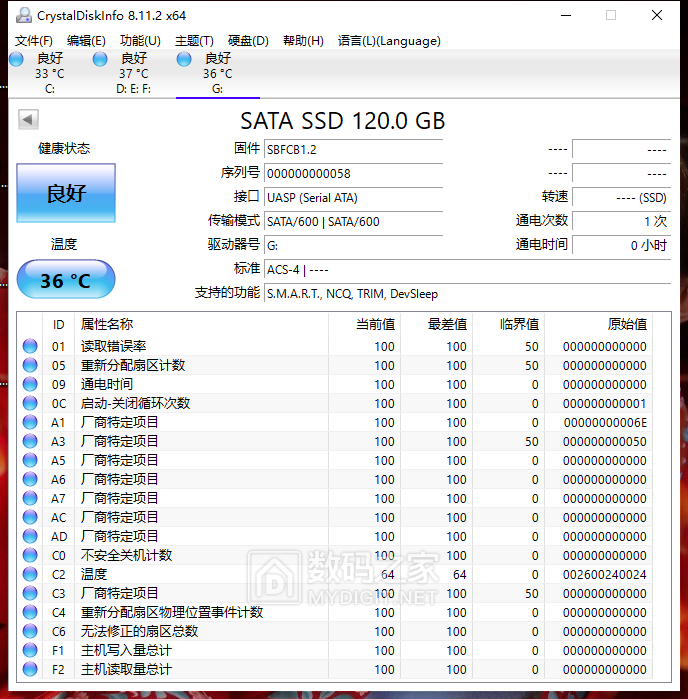Screen dimensions: 688x699
Task: Click status orb for attribute C3 row
Action: pos(30,593)
